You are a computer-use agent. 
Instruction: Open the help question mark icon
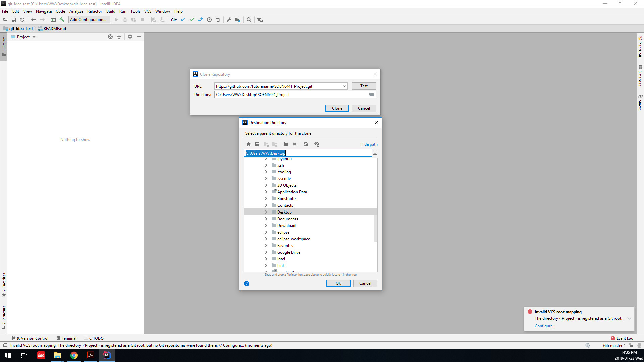tap(247, 284)
